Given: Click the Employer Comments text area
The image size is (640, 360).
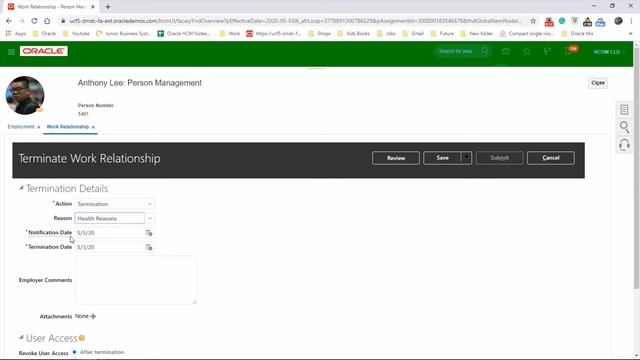Looking at the screenshot, I should coord(136,280).
